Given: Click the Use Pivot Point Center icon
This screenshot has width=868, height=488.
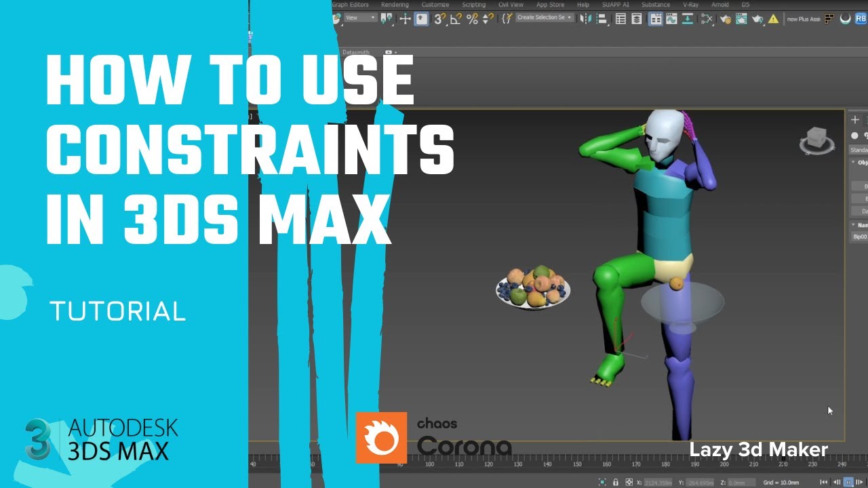Looking at the screenshot, I should (x=387, y=18).
